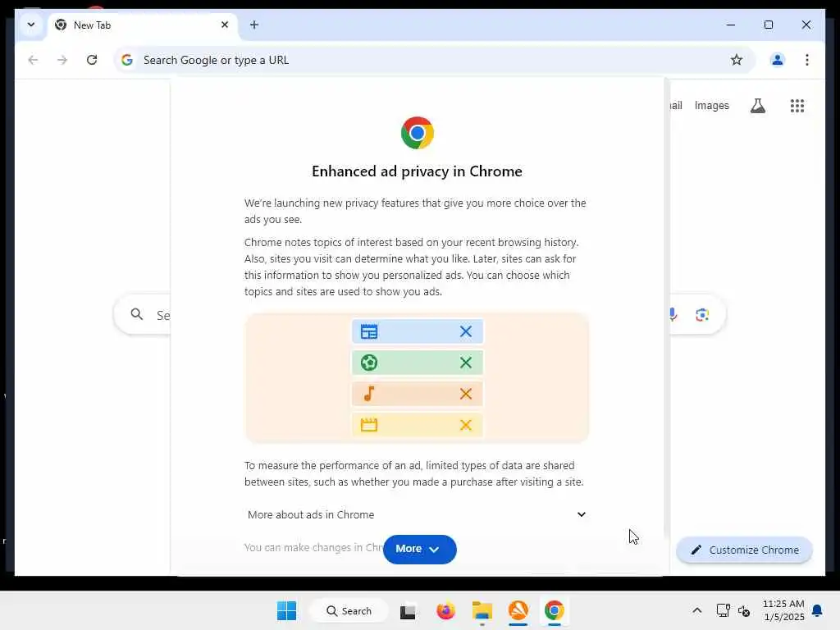Close the New Tab tab
The height and width of the screenshot is (630, 840).
pyautogui.click(x=225, y=25)
